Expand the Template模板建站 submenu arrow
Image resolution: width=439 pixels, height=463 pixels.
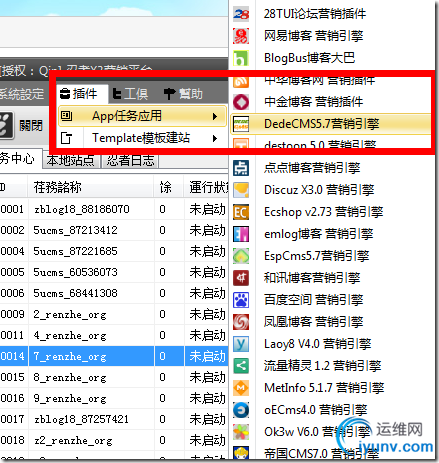tap(215, 138)
